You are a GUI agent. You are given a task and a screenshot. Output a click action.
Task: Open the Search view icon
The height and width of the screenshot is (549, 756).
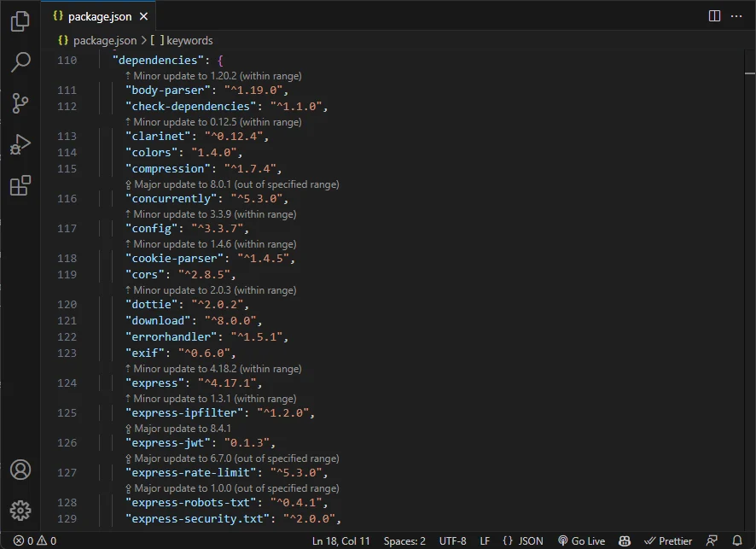tap(20, 62)
